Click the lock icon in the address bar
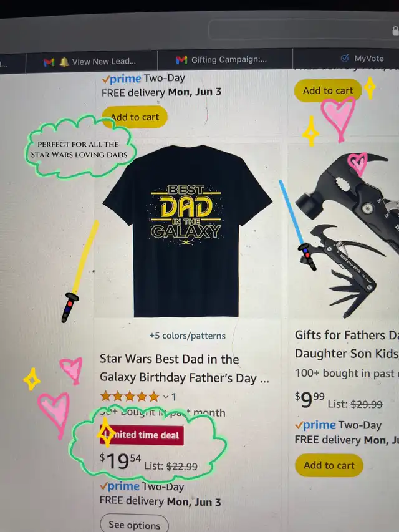This screenshot has height=532, width=399. pyautogui.click(x=396, y=31)
